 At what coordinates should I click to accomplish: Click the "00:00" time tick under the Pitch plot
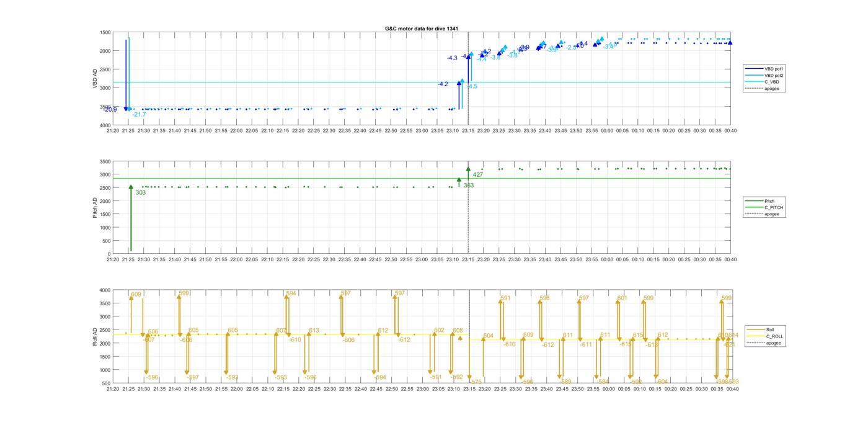(607, 260)
